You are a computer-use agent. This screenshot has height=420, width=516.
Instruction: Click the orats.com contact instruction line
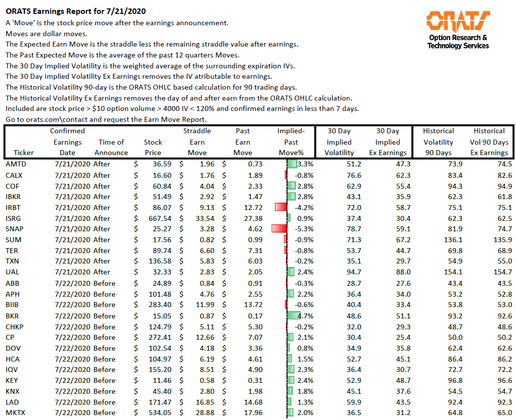pyautogui.click(x=106, y=119)
